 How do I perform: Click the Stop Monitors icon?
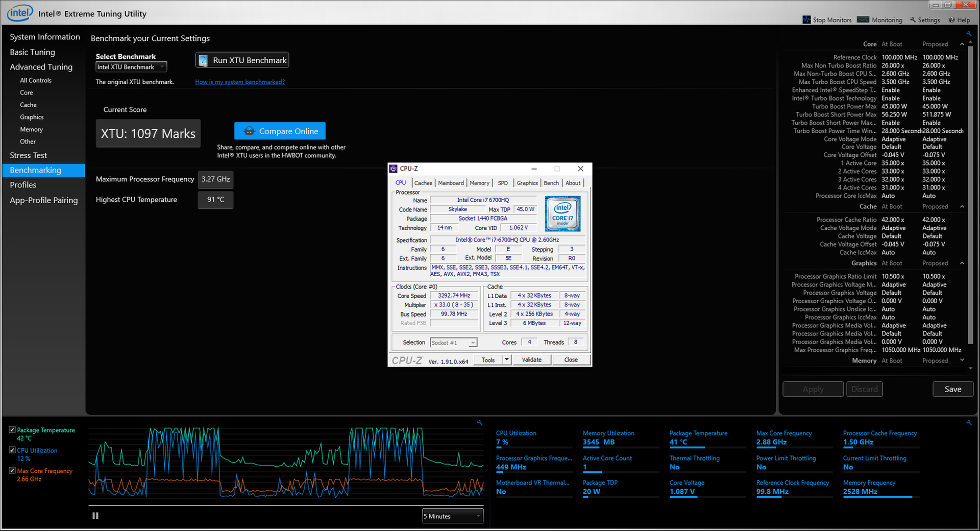[x=806, y=20]
